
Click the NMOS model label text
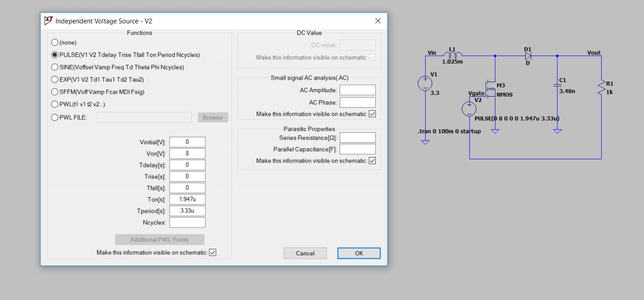tap(505, 95)
